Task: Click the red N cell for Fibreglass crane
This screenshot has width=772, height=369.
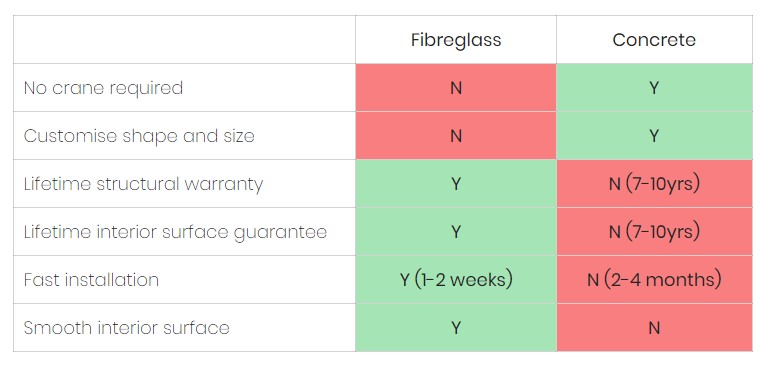Action: (x=456, y=88)
